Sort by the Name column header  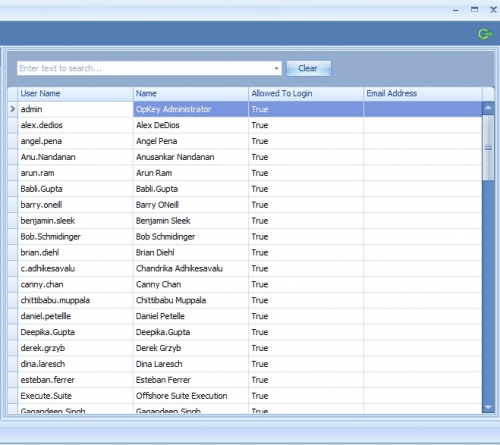[191, 94]
